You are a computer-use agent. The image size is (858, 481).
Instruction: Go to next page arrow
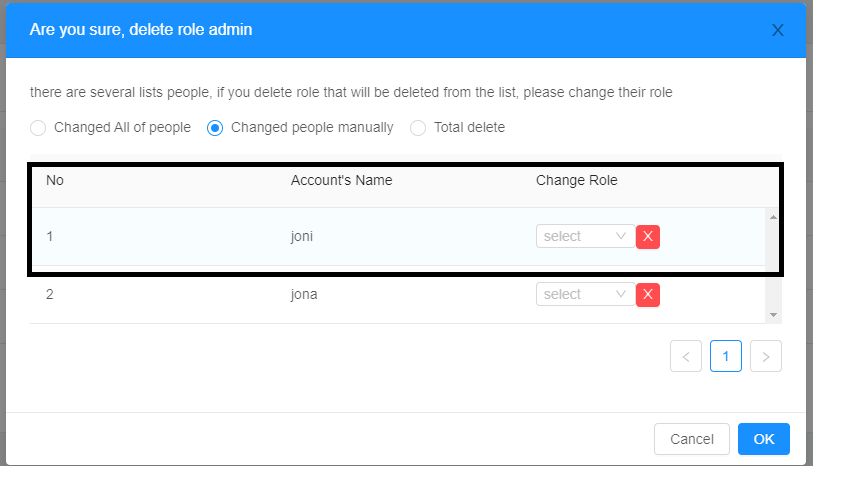click(x=766, y=356)
